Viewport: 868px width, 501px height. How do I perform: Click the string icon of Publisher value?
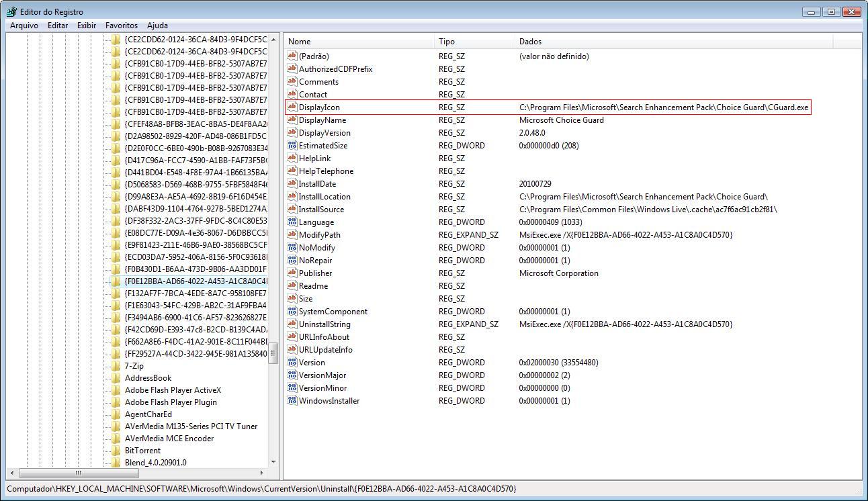coord(292,273)
